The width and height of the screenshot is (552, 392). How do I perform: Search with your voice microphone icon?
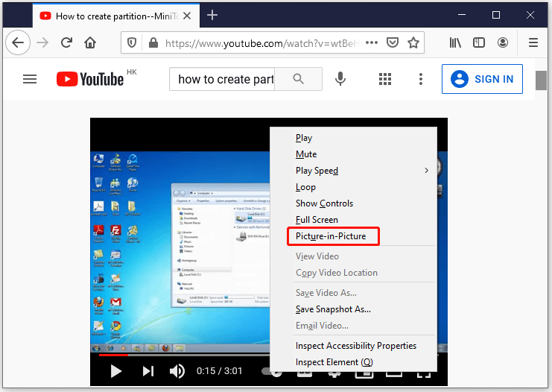[340, 79]
